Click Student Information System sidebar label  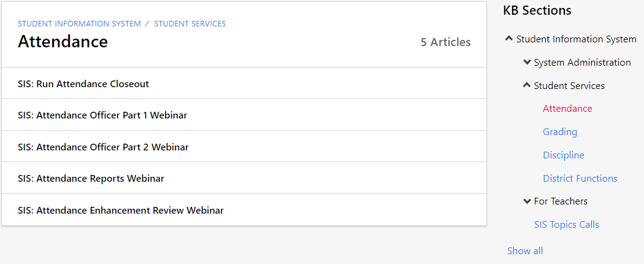pyautogui.click(x=577, y=39)
